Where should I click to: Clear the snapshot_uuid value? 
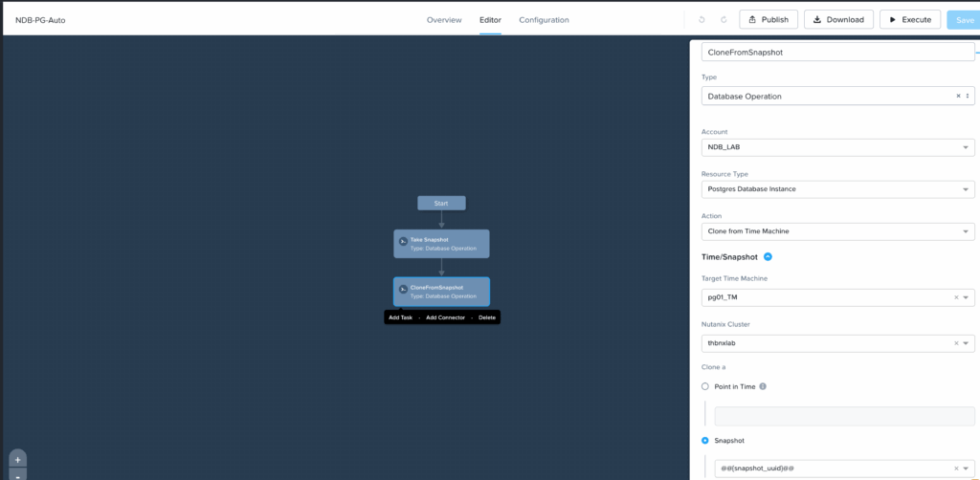coord(956,469)
